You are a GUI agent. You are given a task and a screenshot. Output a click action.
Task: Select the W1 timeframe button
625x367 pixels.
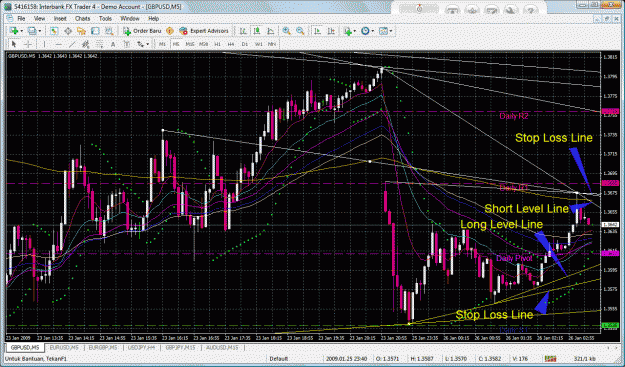pos(258,44)
